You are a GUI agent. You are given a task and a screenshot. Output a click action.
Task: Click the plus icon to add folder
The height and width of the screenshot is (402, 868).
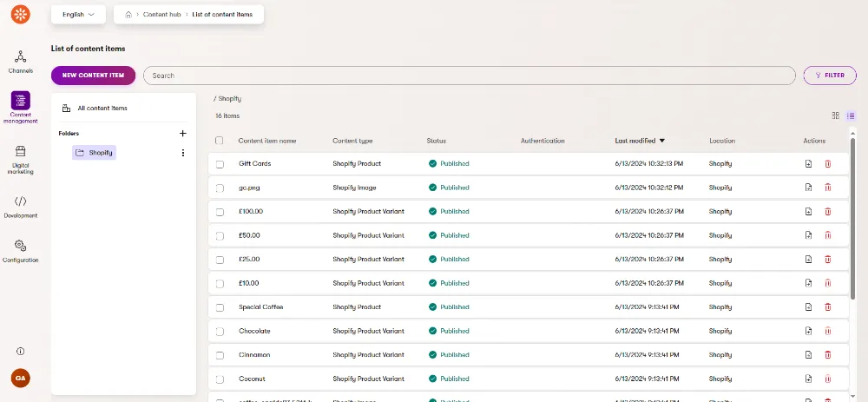pos(182,134)
